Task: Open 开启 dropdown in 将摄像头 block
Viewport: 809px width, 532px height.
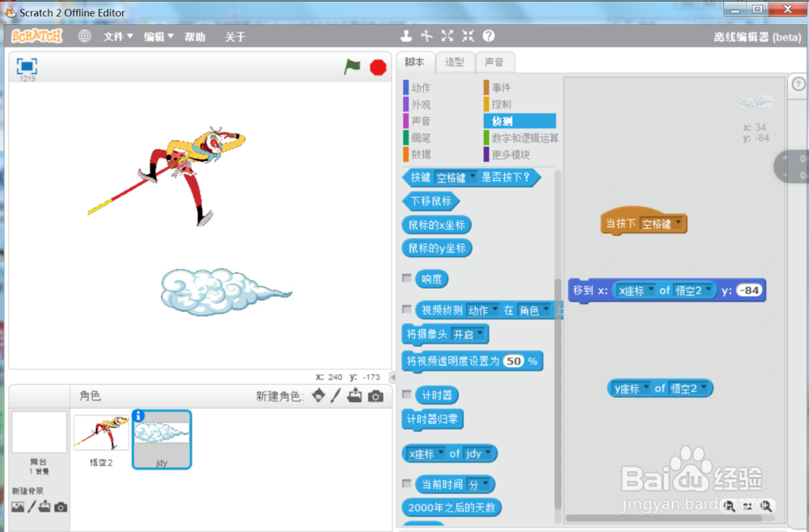Action: point(468,334)
